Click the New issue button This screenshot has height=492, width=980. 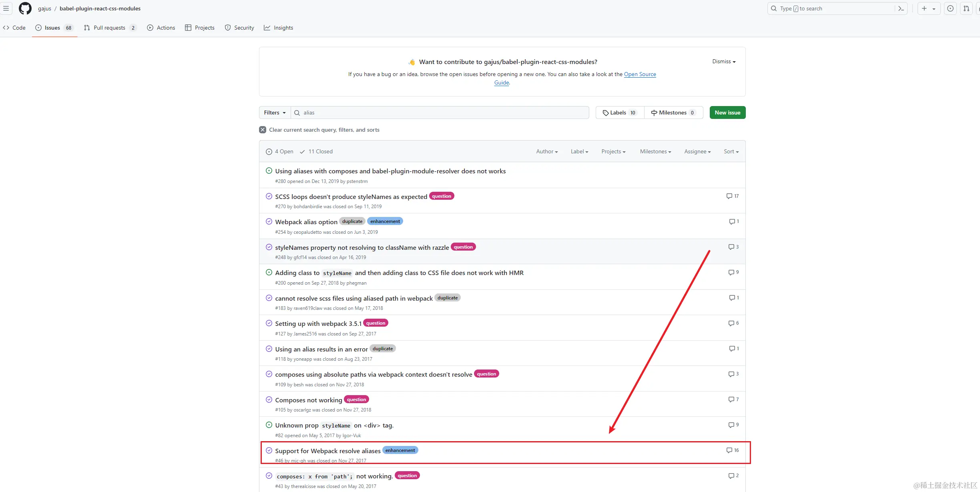tap(727, 112)
